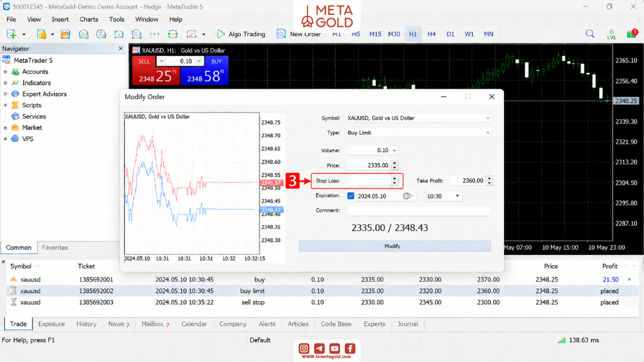Screen dimensions: 644x362
Task: Click the Scripts scroll icon in Navigator
Action: coord(15,105)
